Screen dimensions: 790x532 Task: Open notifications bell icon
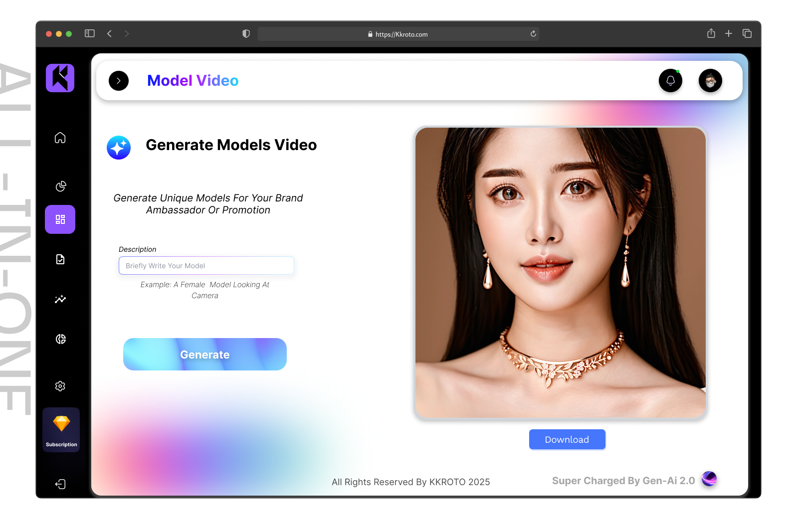point(671,81)
